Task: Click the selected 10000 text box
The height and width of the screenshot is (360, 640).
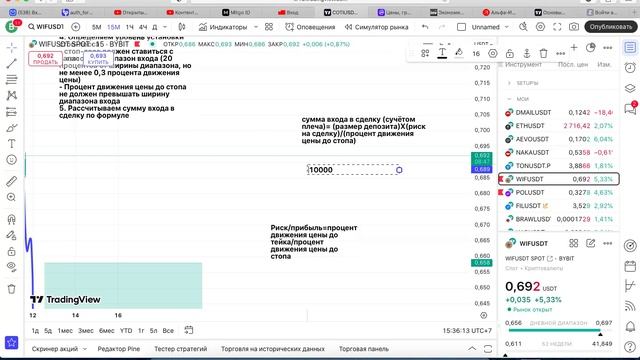Action: click(x=353, y=170)
